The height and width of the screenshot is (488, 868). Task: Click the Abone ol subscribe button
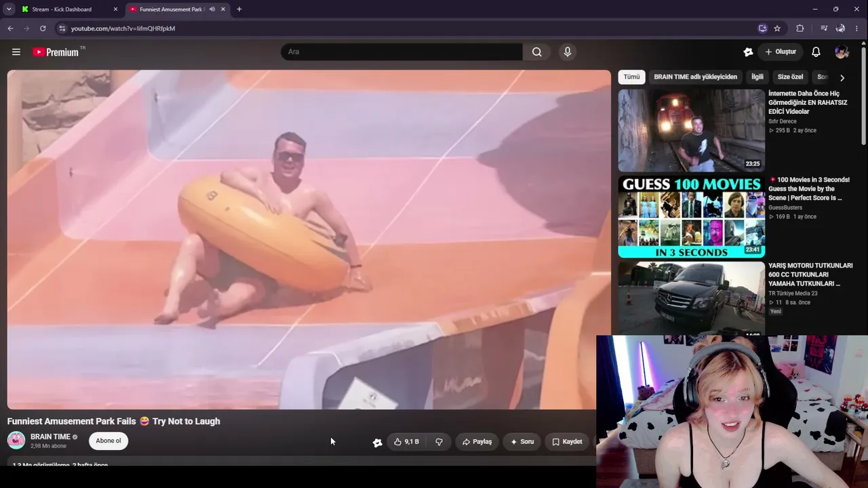click(108, 441)
